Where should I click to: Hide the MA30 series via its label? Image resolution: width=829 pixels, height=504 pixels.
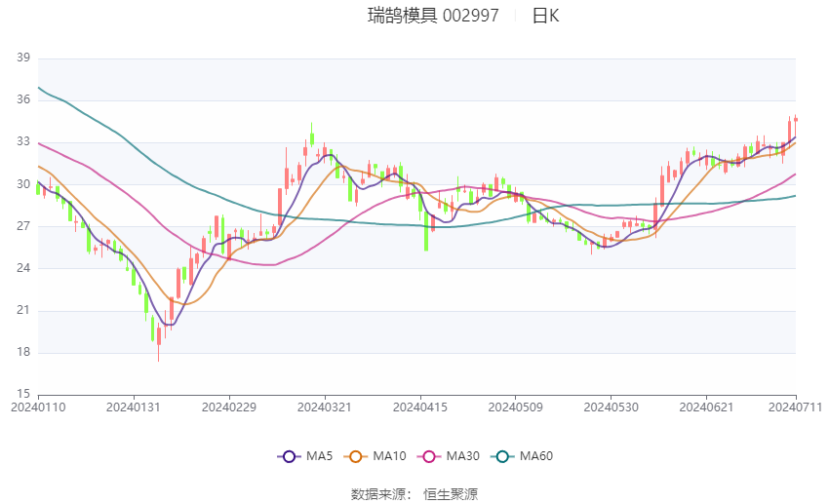(x=462, y=456)
